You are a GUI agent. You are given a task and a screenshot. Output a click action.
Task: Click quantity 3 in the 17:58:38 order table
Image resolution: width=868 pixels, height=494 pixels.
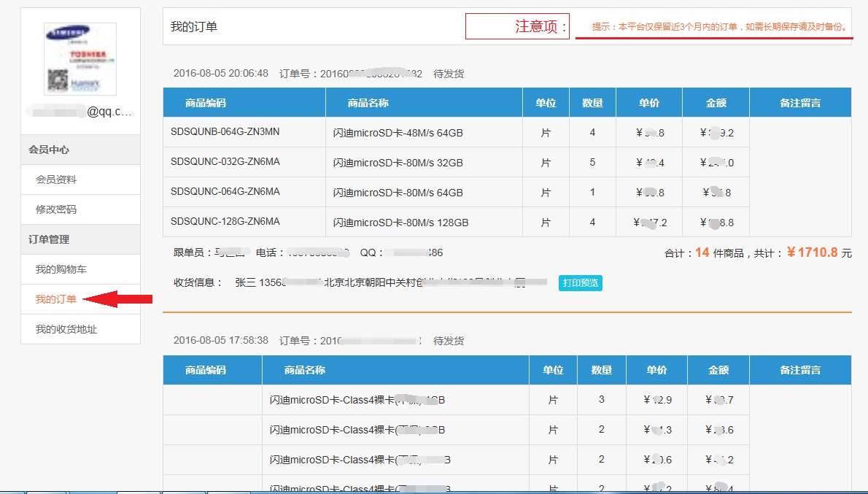tap(602, 399)
